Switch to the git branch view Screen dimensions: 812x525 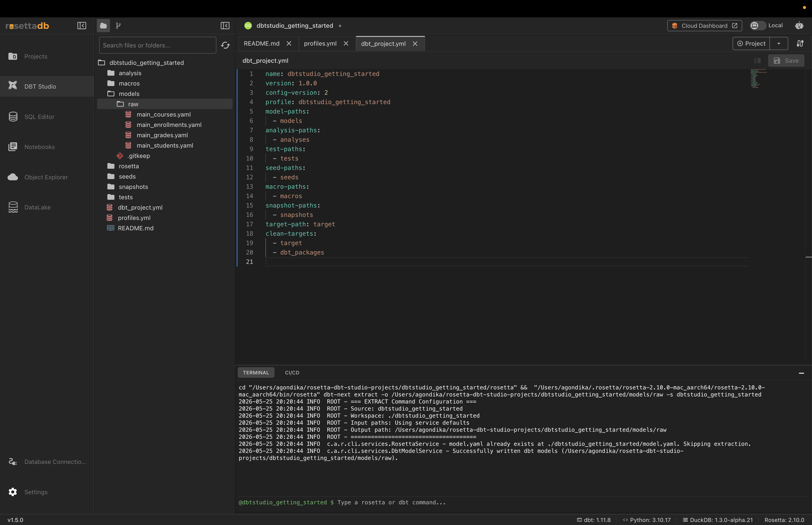(x=118, y=26)
